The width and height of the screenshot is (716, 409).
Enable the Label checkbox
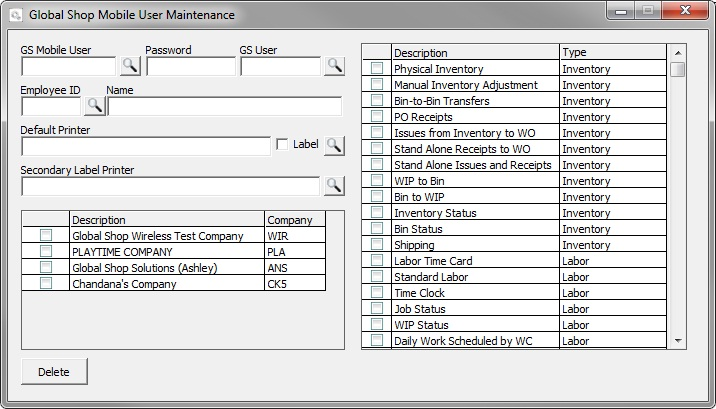pyautogui.click(x=282, y=145)
